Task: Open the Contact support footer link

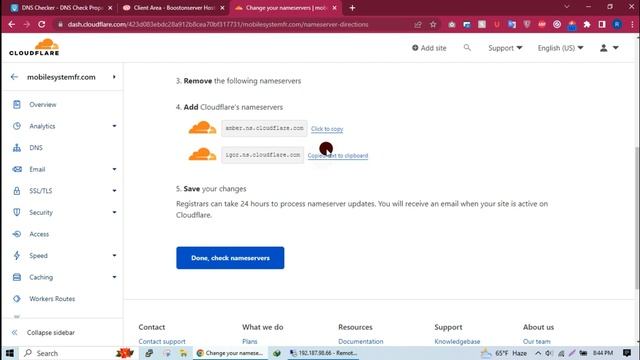Action: click(162, 341)
